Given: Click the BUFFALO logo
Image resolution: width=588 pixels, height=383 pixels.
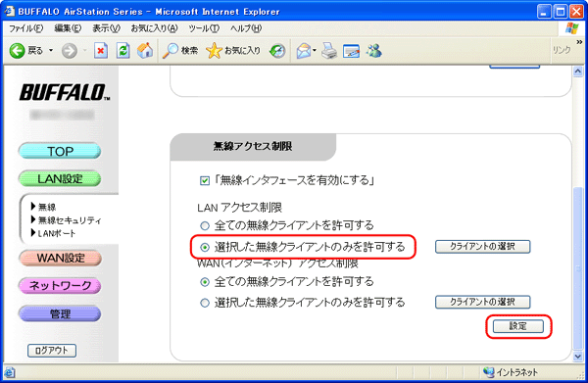Looking at the screenshot, I should click(x=65, y=92).
